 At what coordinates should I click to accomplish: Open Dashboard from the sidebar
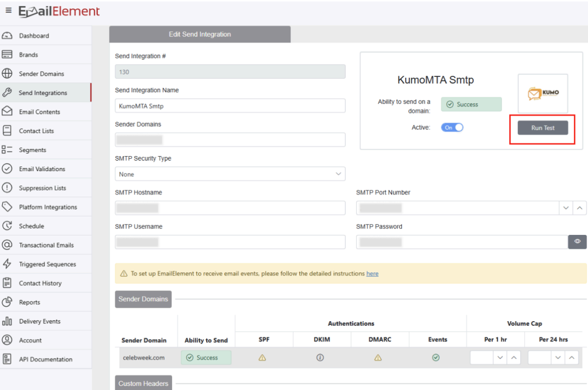pos(34,36)
